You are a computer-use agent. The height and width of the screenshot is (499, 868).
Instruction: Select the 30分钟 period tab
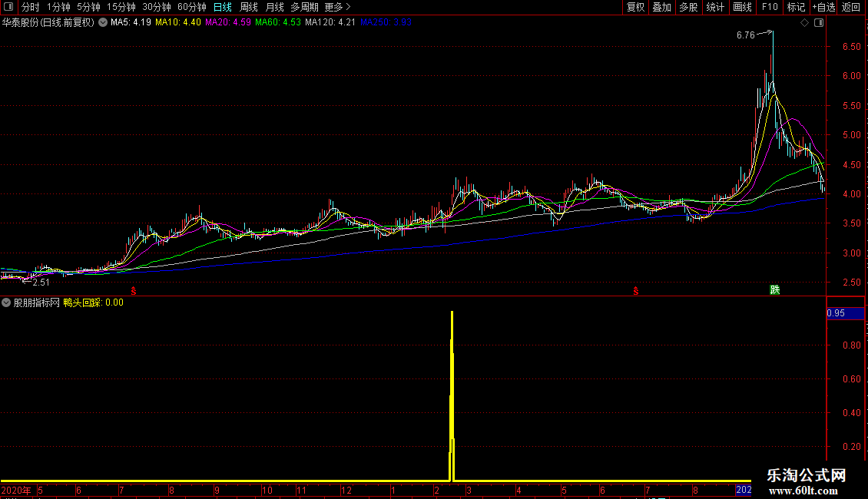(x=157, y=7)
